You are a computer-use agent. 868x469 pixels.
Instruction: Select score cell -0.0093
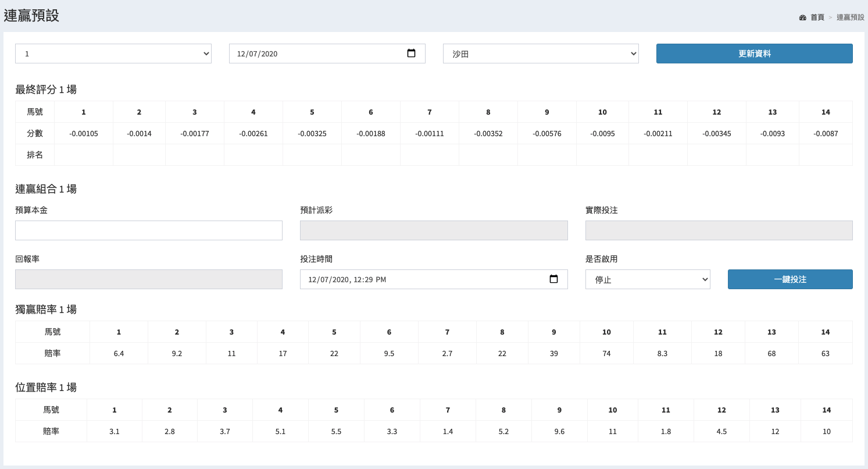point(773,133)
